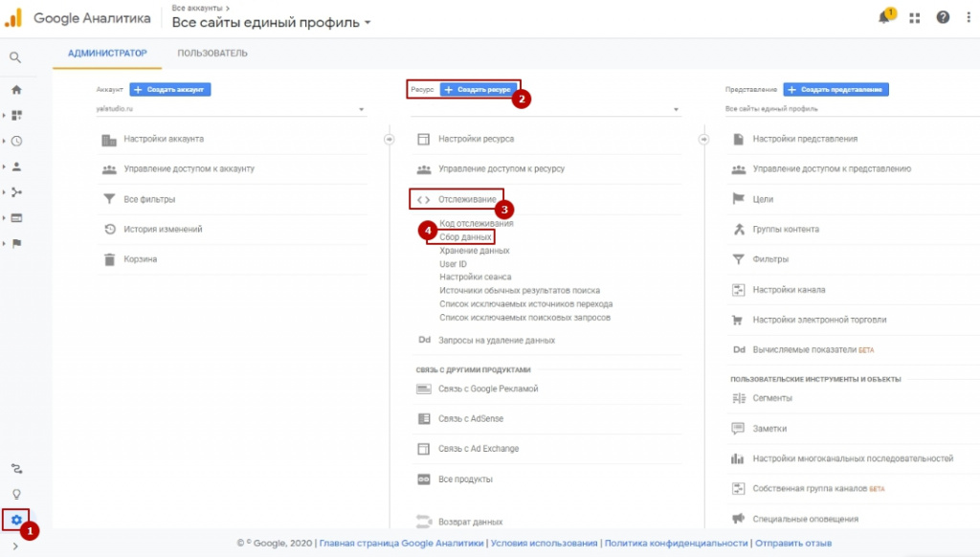The width and height of the screenshot is (980, 557).
Task: Open the Admin gear icon
Action: coord(16,520)
